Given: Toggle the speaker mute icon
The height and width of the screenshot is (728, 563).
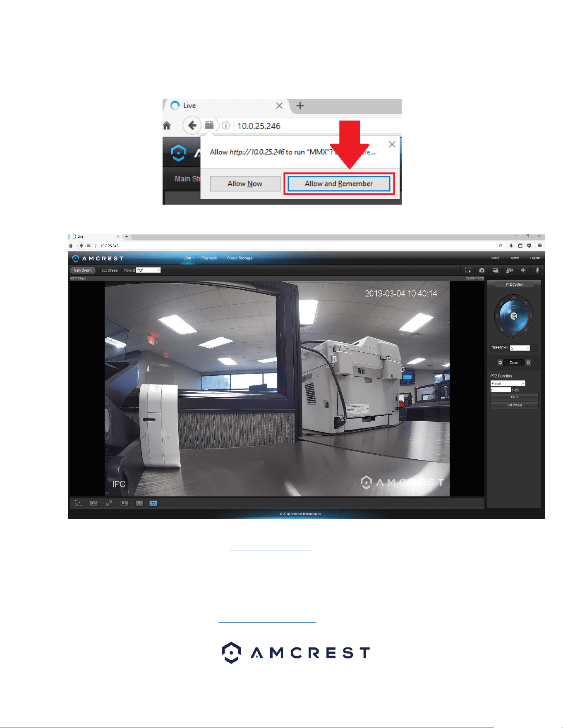Looking at the screenshot, I should tap(523, 270).
